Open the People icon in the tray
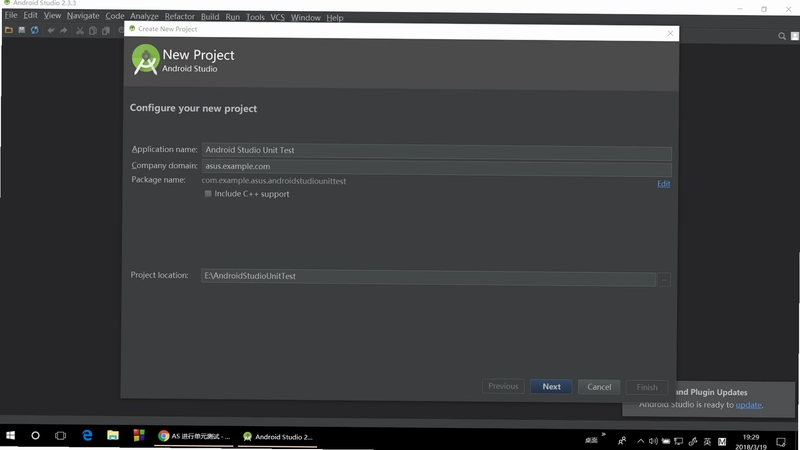 tap(622, 441)
